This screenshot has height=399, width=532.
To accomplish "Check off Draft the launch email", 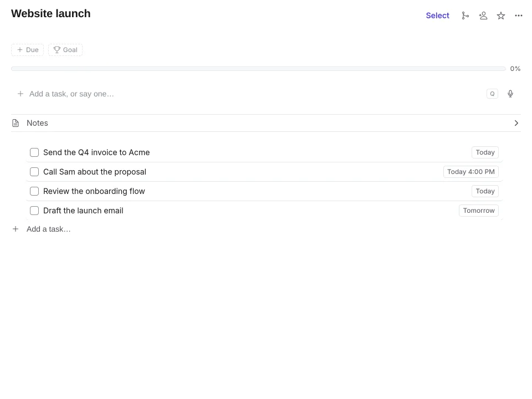I will coord(34,211).
